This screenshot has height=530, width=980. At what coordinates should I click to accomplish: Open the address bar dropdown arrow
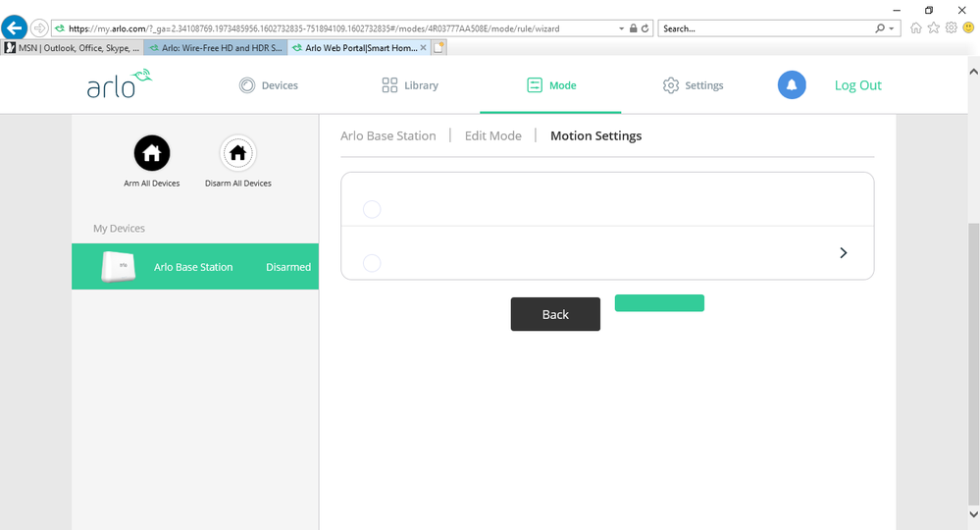621,28
